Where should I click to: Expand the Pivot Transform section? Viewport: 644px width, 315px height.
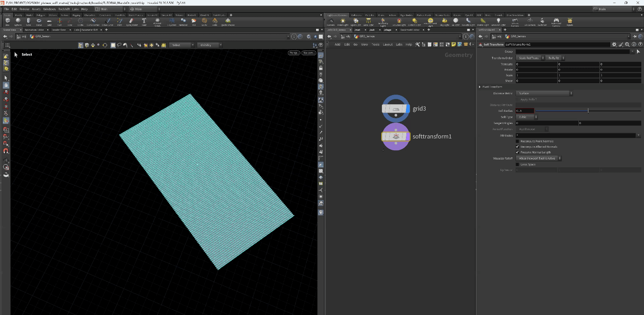(480, 87)
